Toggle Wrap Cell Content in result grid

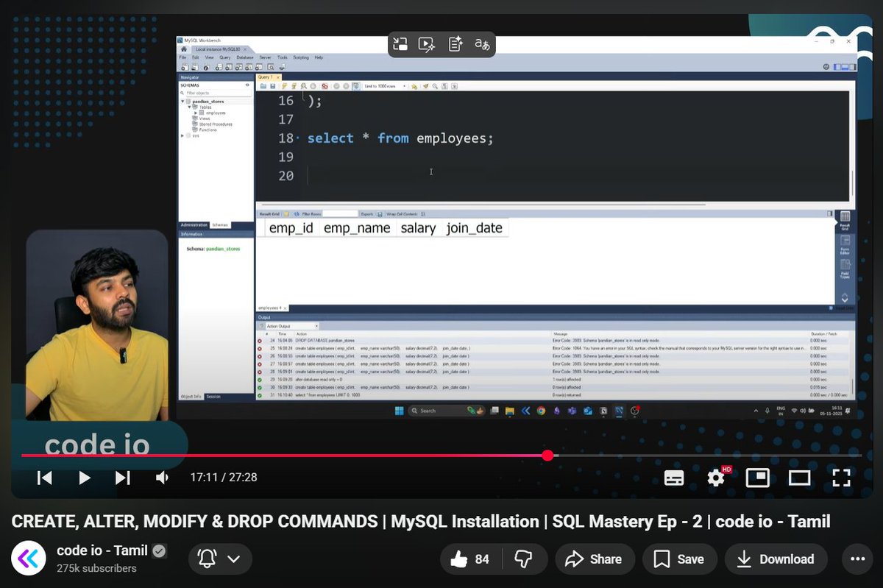click(x=422, y=214)
